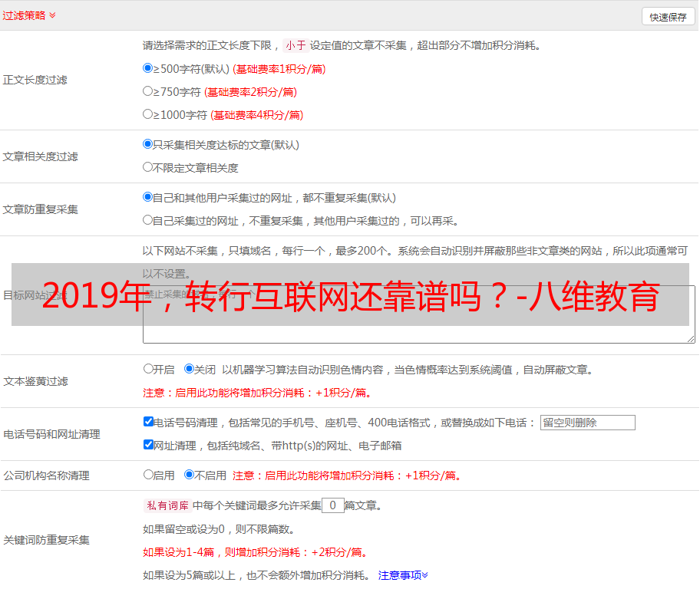
Task: Click the 快速保存 button
Action: click(668, 17)
